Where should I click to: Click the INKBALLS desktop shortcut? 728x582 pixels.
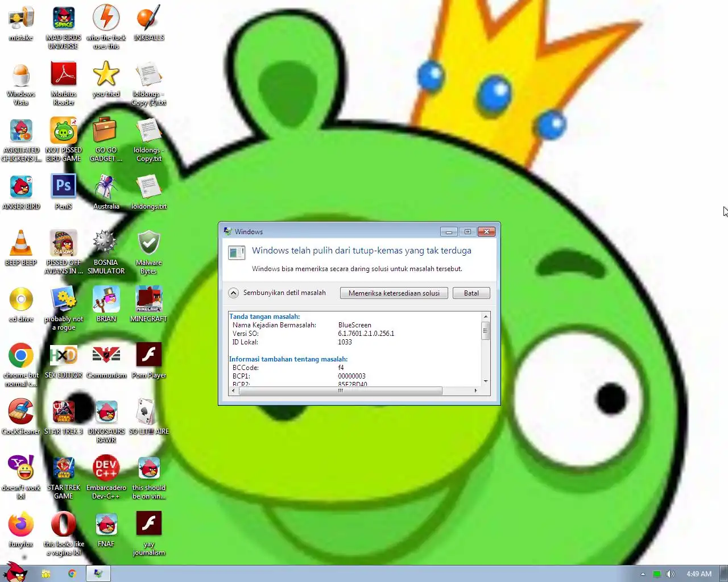(x=149, y=23)
